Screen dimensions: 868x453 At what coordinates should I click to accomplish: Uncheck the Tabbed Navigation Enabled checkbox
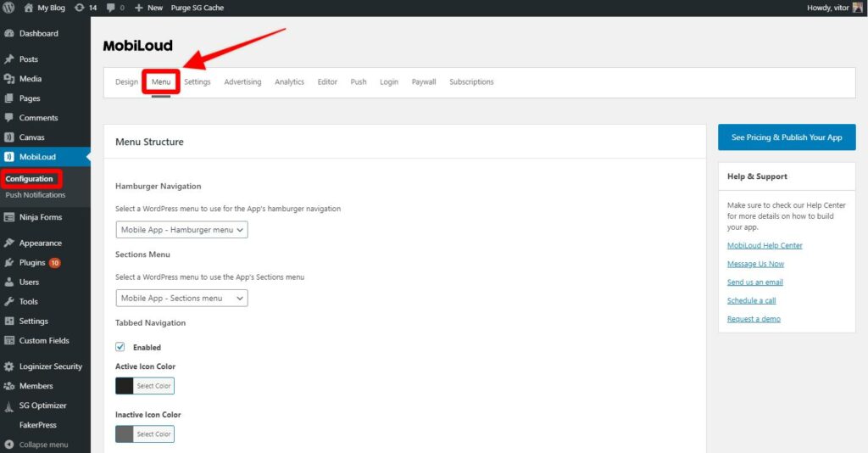tap(120, 347)
